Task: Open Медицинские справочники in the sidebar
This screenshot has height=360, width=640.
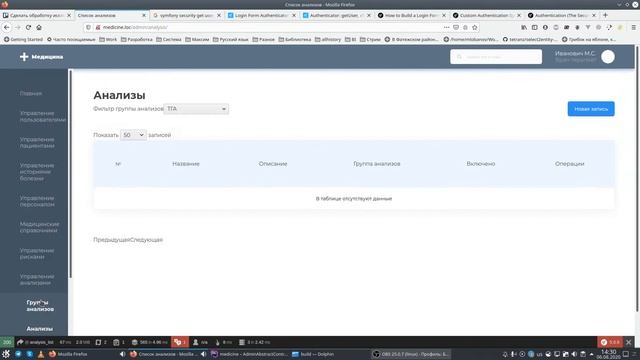Action: pyautogui.click(x=39, y=227)
